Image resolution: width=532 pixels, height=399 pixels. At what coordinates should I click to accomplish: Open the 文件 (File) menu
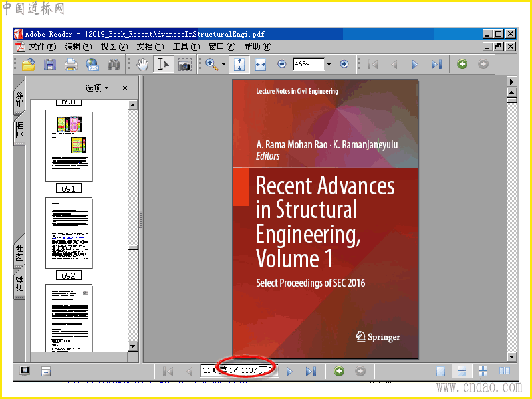(41, 47)
